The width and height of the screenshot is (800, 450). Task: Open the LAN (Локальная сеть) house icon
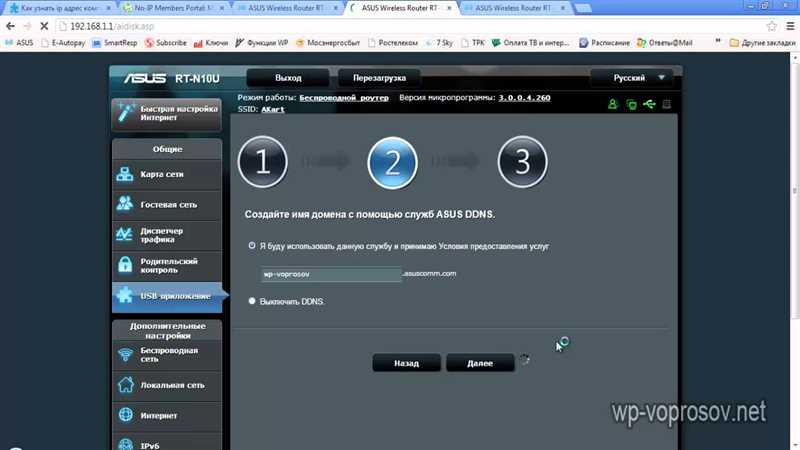[126, 385]
